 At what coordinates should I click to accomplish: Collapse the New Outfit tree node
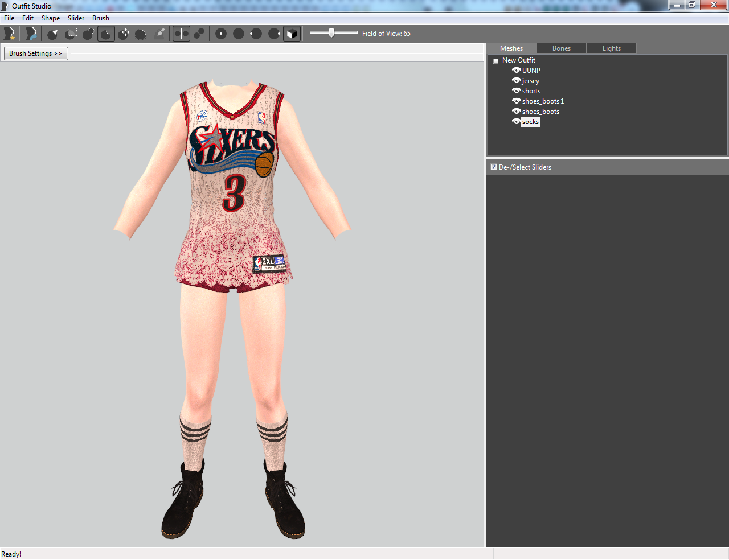(495, 61)
